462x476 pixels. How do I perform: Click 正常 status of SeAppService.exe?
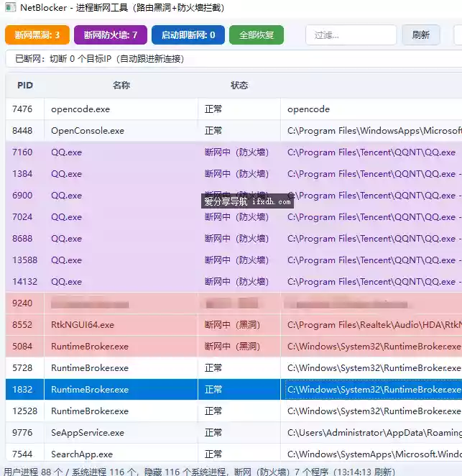(213, 432)
